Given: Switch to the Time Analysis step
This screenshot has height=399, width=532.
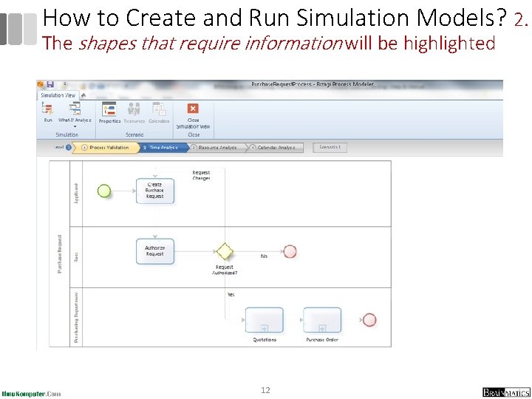Looking at the screenshot, I should click(163, 148).
